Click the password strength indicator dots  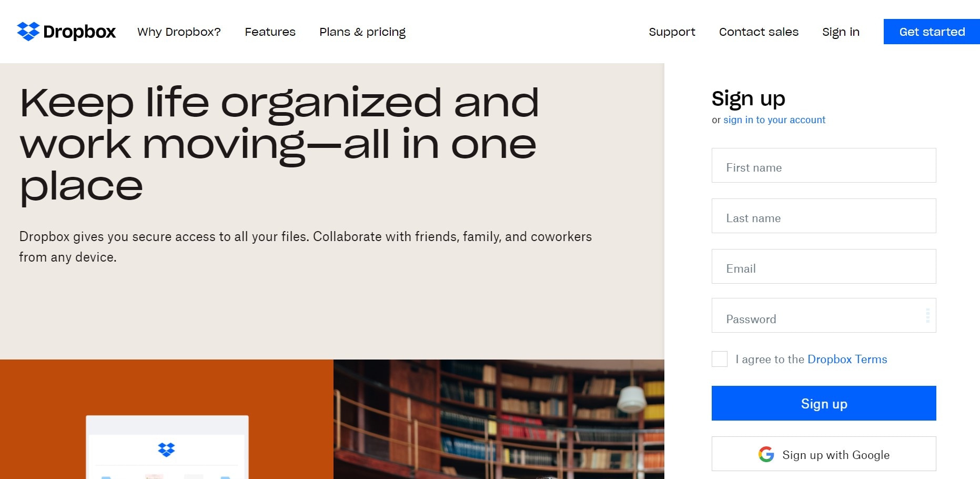point(927,315)
